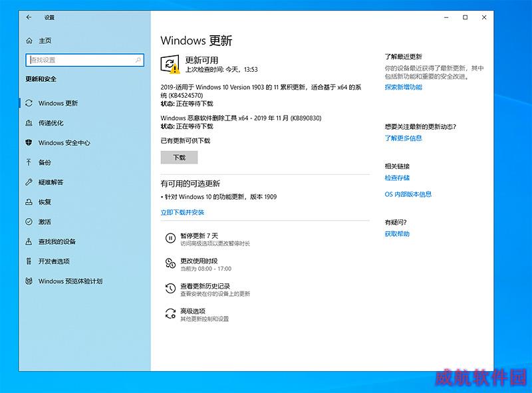Click the Windows 更新 page heading
This screenshot has height=393, width=532.
tap(196, 41)
